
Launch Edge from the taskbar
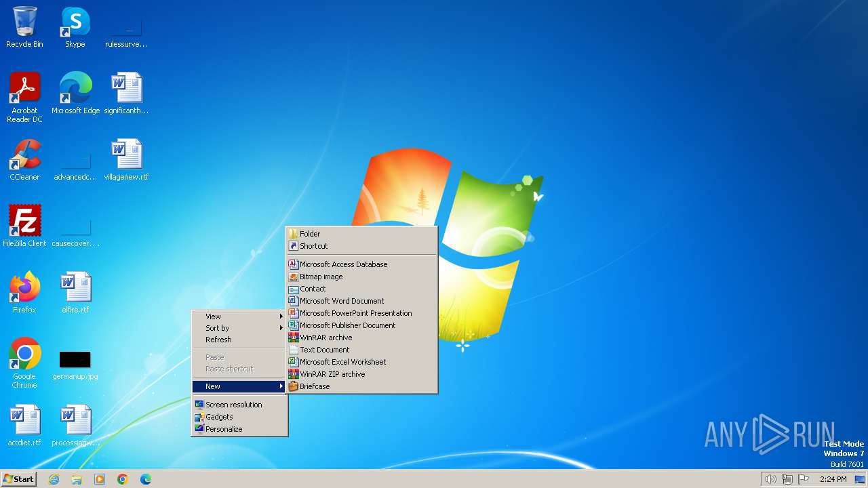(x=146, y=479)
